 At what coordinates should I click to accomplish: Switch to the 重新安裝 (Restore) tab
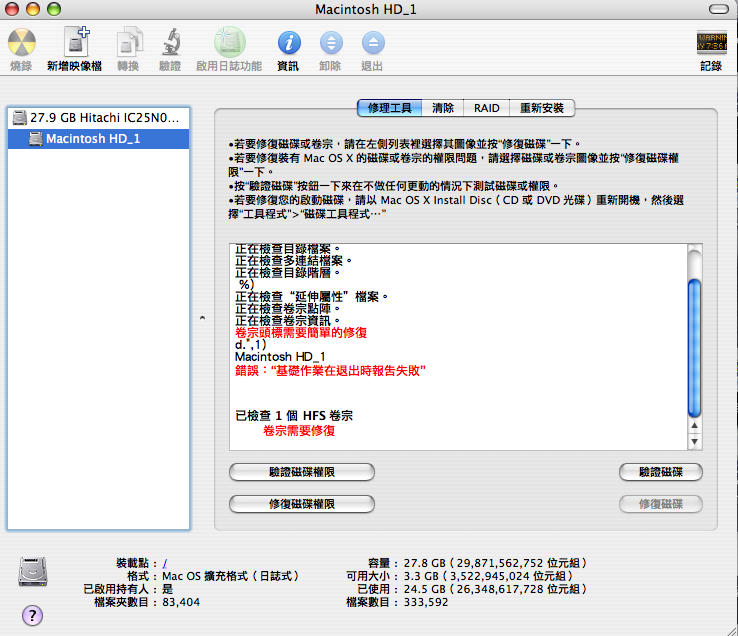pos(542,108)
